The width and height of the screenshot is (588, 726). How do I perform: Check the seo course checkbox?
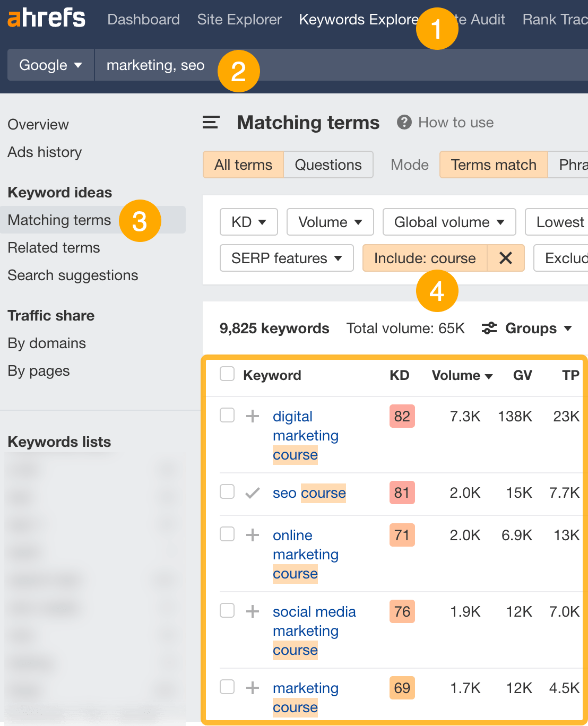click(227, 491)
